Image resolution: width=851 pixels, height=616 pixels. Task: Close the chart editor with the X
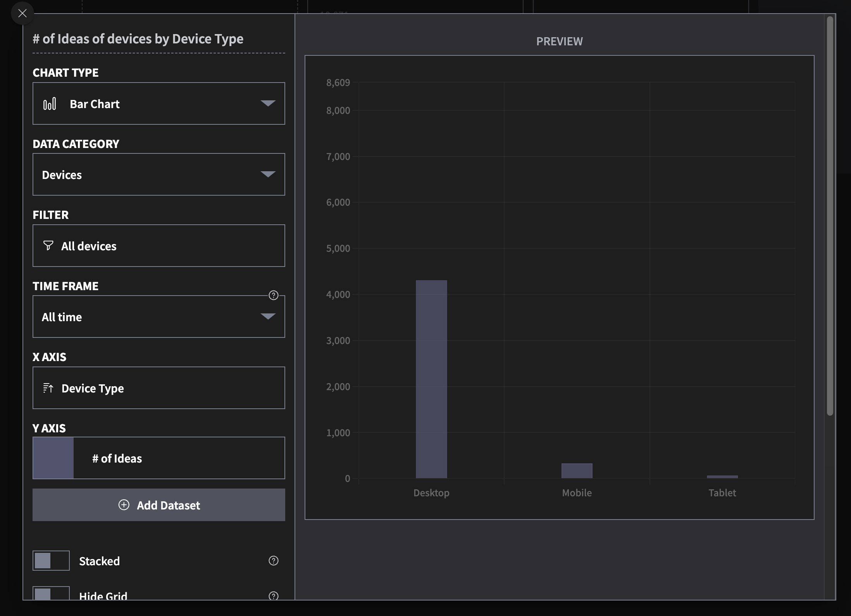tap(22, 13)
